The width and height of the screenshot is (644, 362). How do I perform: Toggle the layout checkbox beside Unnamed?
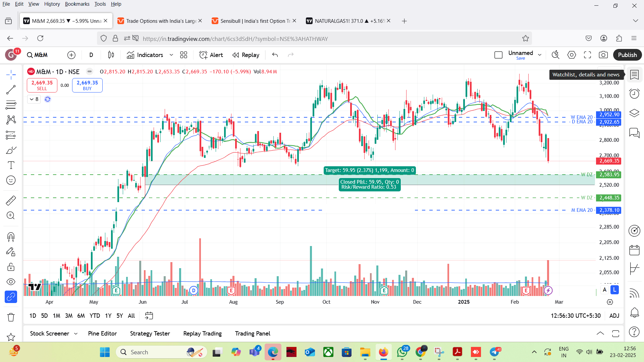coord(498,55)
